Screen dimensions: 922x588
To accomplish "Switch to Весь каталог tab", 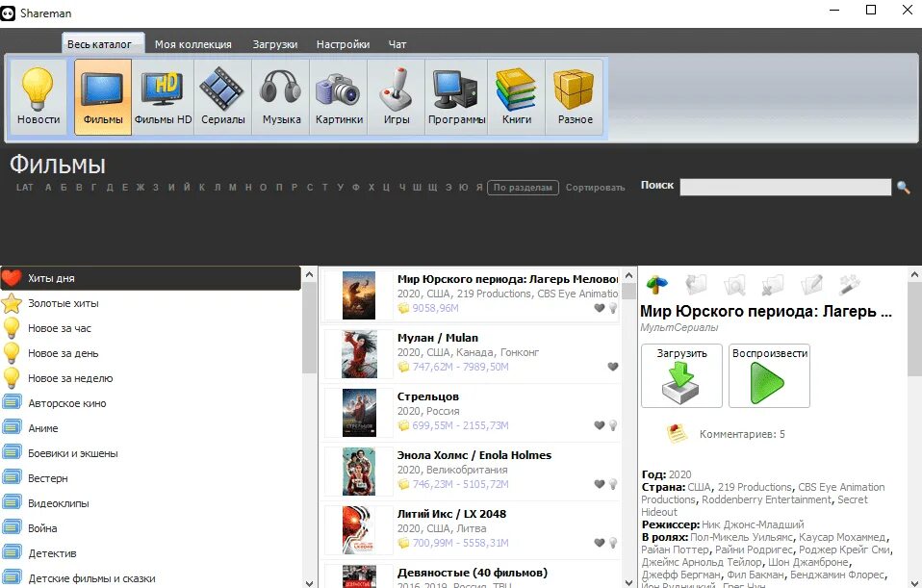I will click(x=99, y=44).
